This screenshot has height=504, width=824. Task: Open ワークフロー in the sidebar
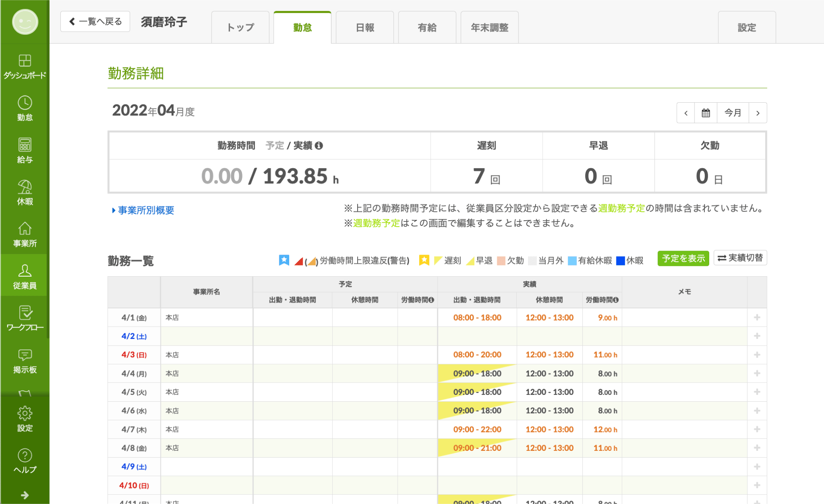(x=25, y=319)
